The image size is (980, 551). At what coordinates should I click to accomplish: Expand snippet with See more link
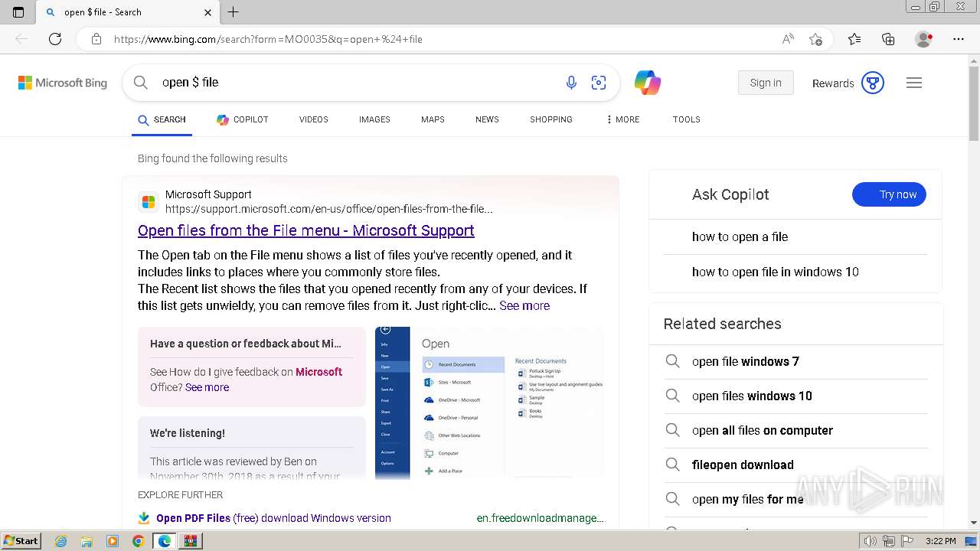(524, 305)
